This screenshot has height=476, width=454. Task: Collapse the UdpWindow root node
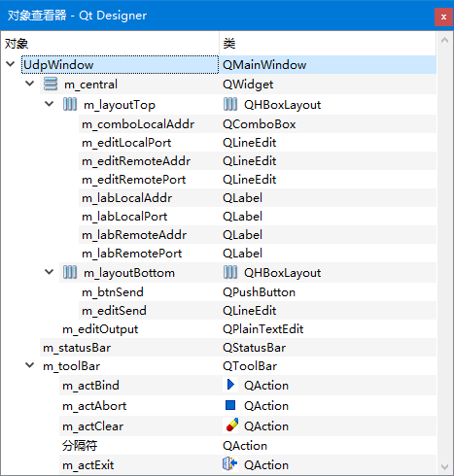pyautogui.click(x=11, y=64)
